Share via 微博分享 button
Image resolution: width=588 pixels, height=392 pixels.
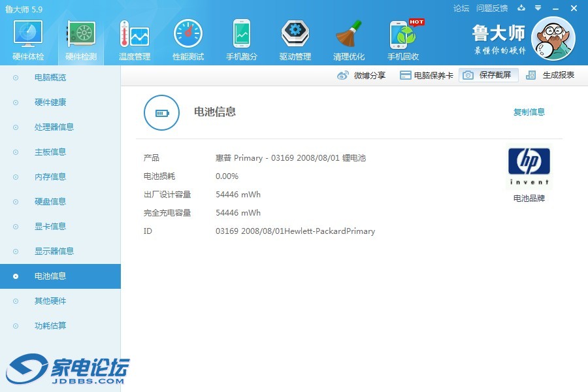pos(362,75)
